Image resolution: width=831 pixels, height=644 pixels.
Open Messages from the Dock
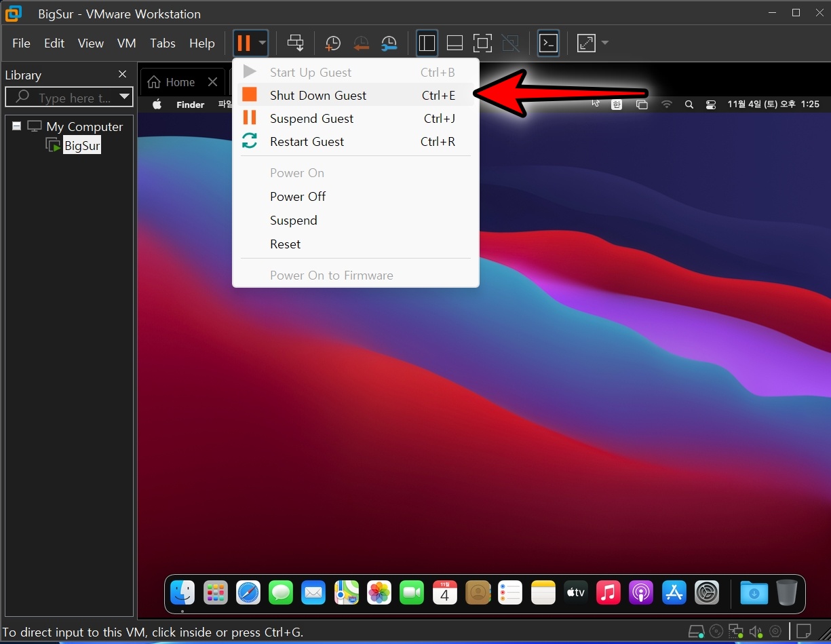pyautogui.click(x=281, y=593)
